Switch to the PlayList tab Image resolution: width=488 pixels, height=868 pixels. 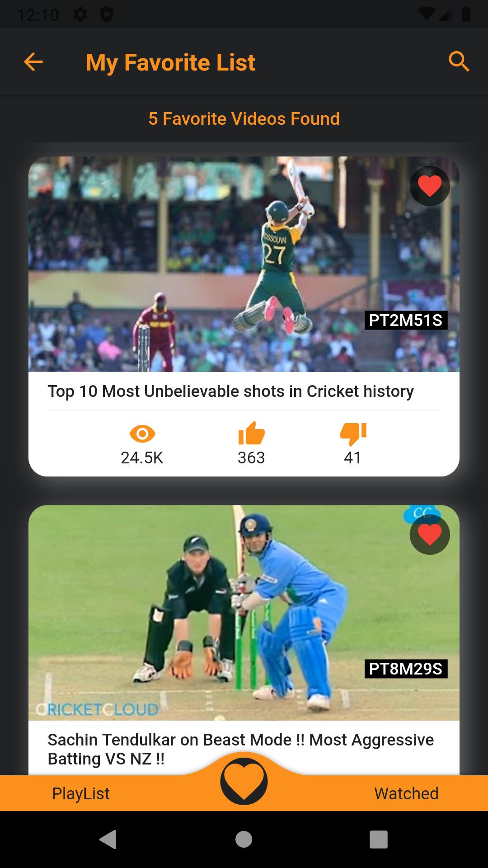coord(80,793)
